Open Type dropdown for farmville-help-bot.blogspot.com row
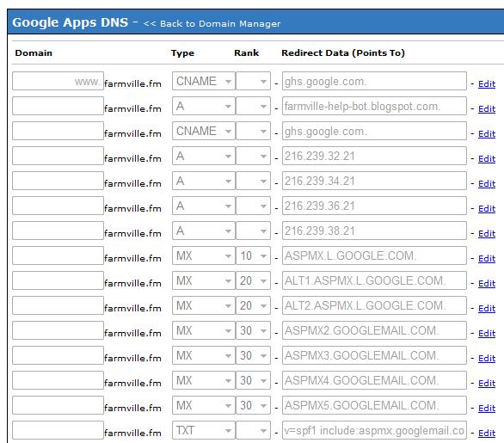 pyautogui.click(x=204, y=106)
